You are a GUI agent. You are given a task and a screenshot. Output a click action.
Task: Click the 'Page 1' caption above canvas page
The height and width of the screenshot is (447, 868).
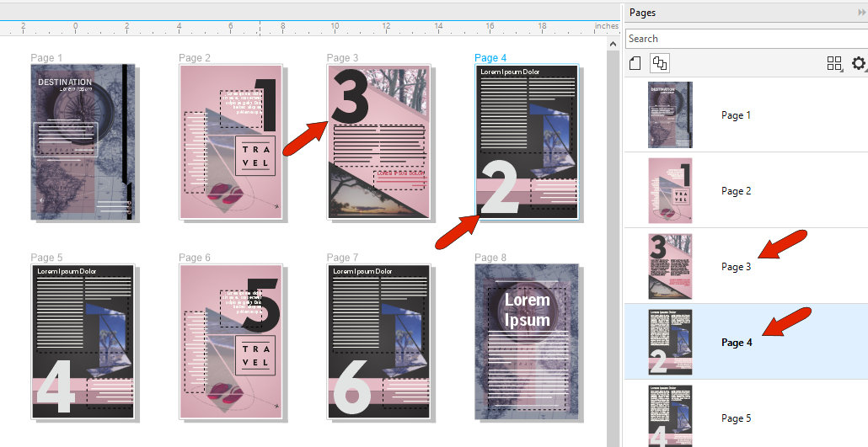coord(46,57)
